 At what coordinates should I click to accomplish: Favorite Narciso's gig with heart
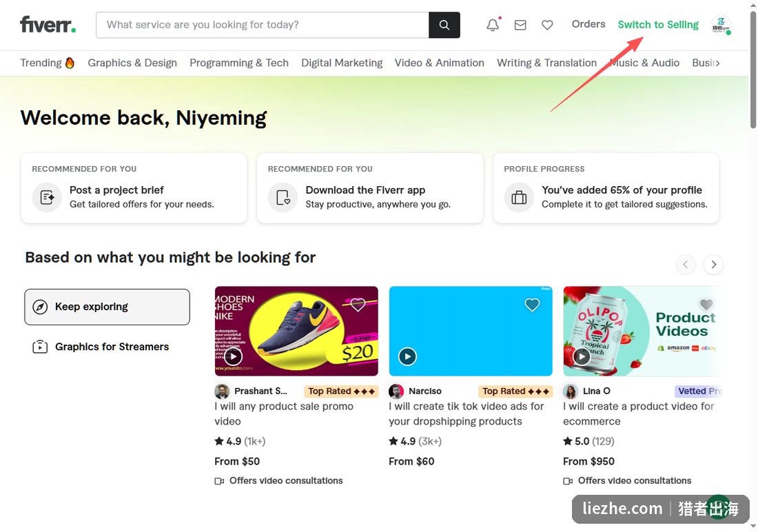coord(532,305)
